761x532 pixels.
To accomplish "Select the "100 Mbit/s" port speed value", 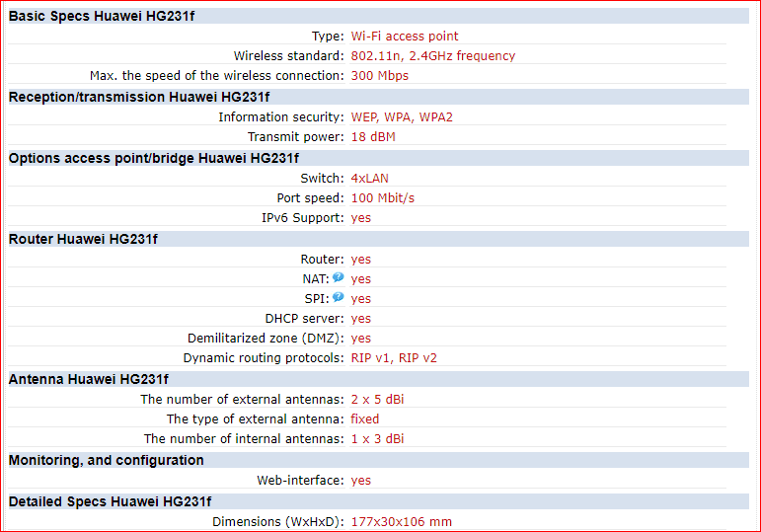I will (x=383, y=197).
